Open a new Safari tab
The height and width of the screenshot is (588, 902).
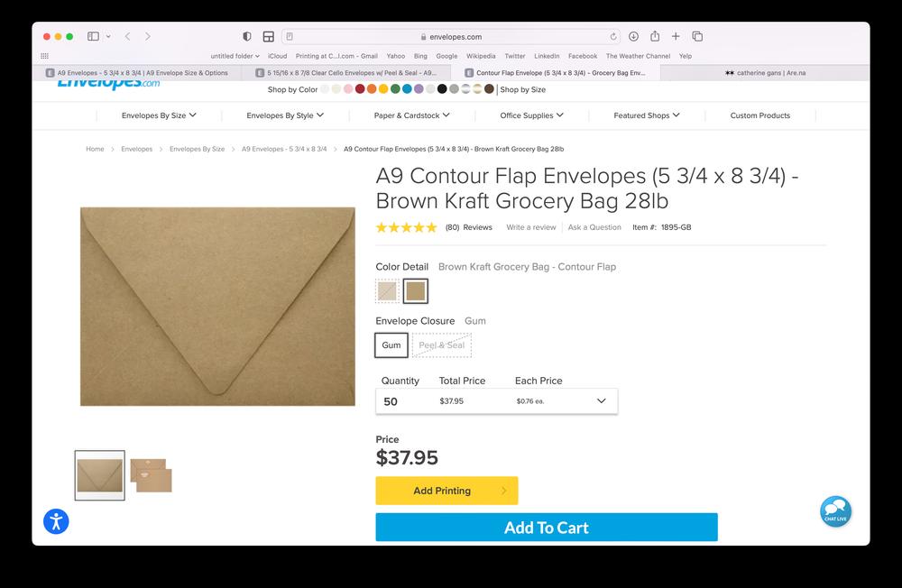(x=676, y=36)
